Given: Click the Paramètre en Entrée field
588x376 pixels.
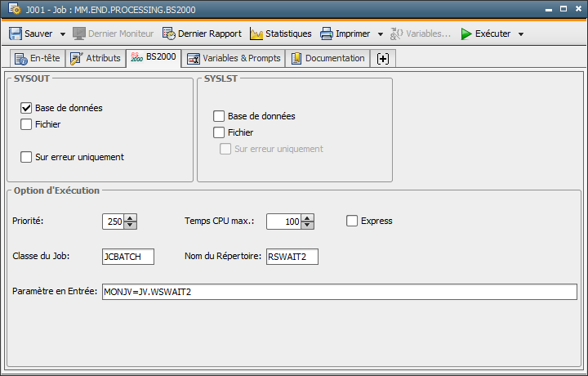Looking at the screenshot, I should [338, 292].
